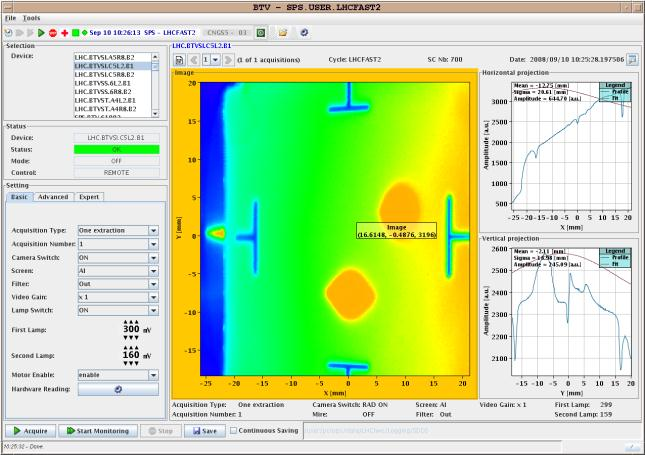Click the comment icon beside the date
Viewport: 645px width, 455px height.
tap(632, 60)
